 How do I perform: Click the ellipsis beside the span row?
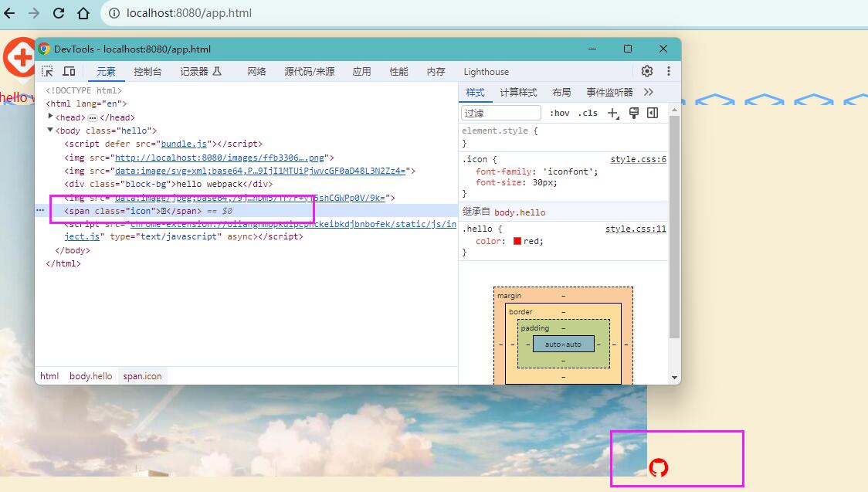[x=40, y=210]
